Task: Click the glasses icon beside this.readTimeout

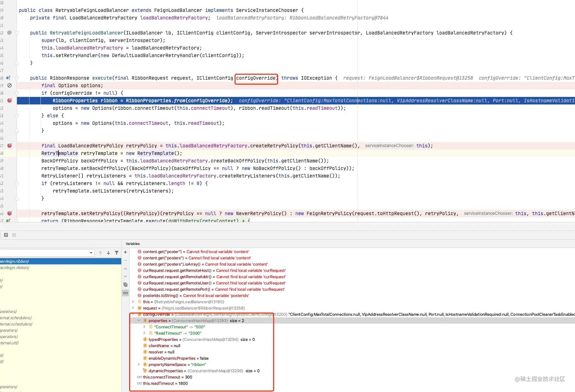Action: pos(140,383)
